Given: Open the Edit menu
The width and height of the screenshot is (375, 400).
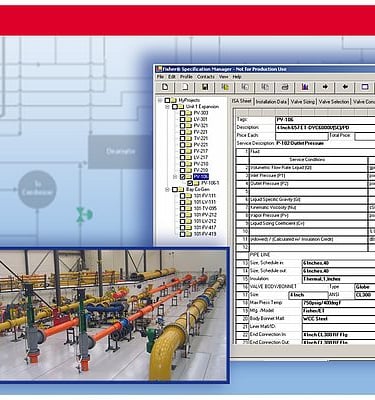Looking at the screenshot, I should [172, 77].
